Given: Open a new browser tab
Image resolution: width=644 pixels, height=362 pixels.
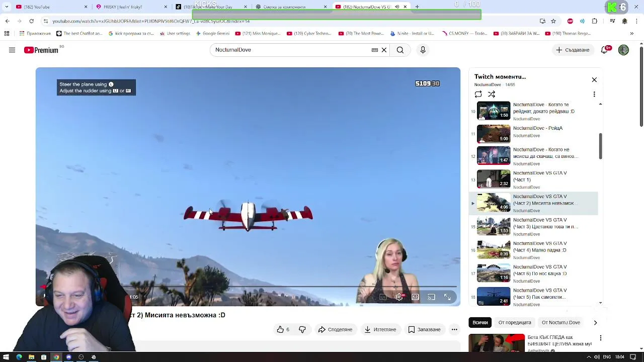Looking at the screenshot, I should click(417, 7).
